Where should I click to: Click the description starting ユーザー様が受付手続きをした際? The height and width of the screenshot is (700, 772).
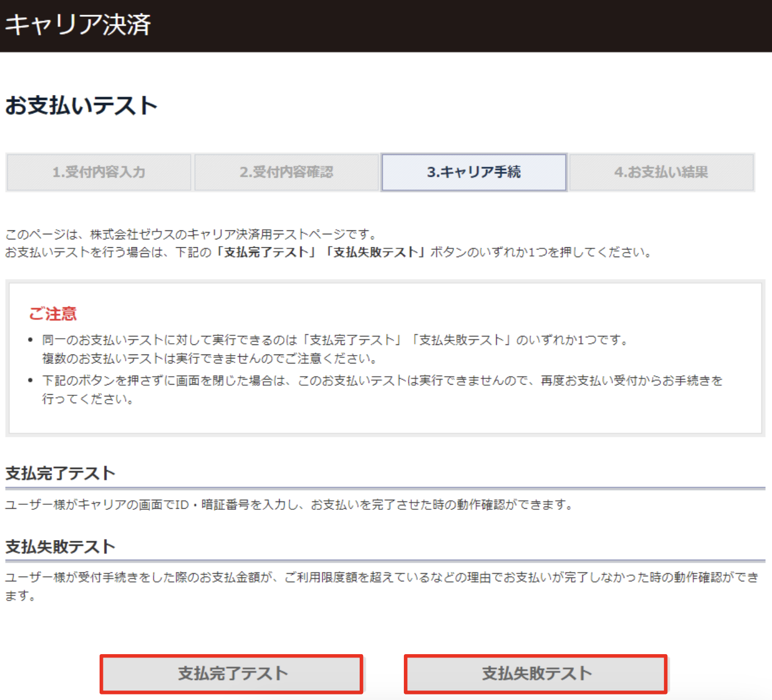coord(382,586)
